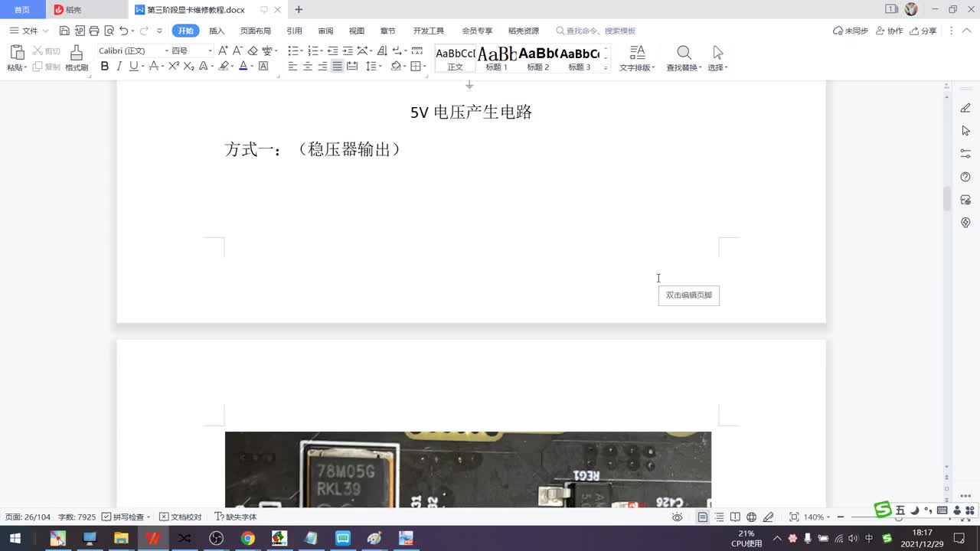The image size is (980, 551).
Task: Click the Superscript X² icon
Action: (174, 67)
